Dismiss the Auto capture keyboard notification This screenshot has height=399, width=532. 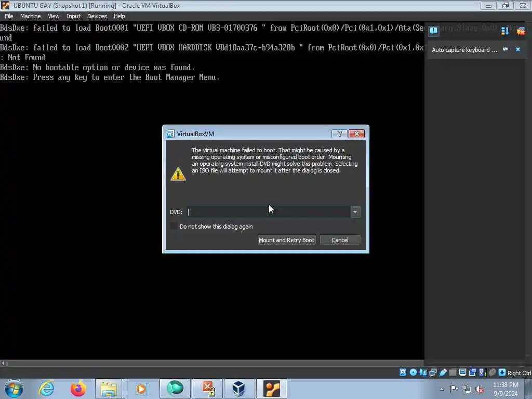click(518, 49)
